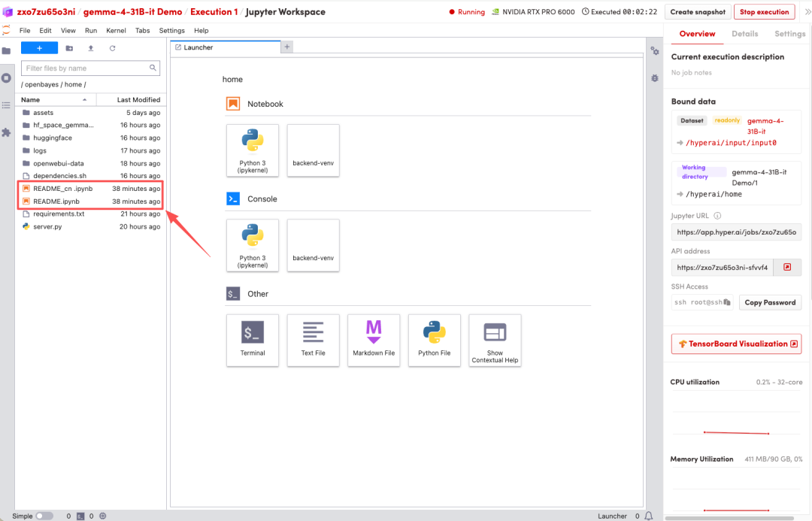This screenshot has width=812, height=521.
Task: Create a new Markdown File
Action: 374,340
